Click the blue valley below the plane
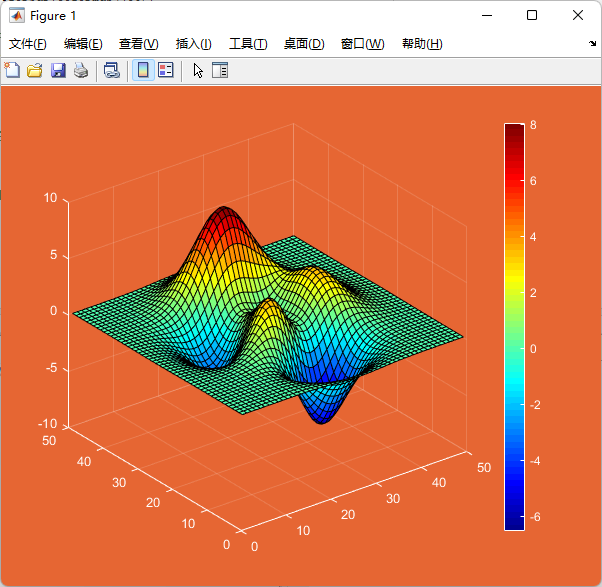Screen dimensions: 602x587 click(322, 411)
